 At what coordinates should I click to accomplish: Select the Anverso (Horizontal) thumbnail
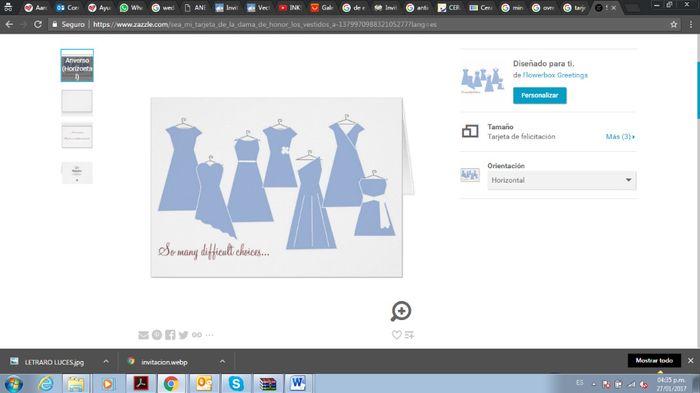point(77,66)
